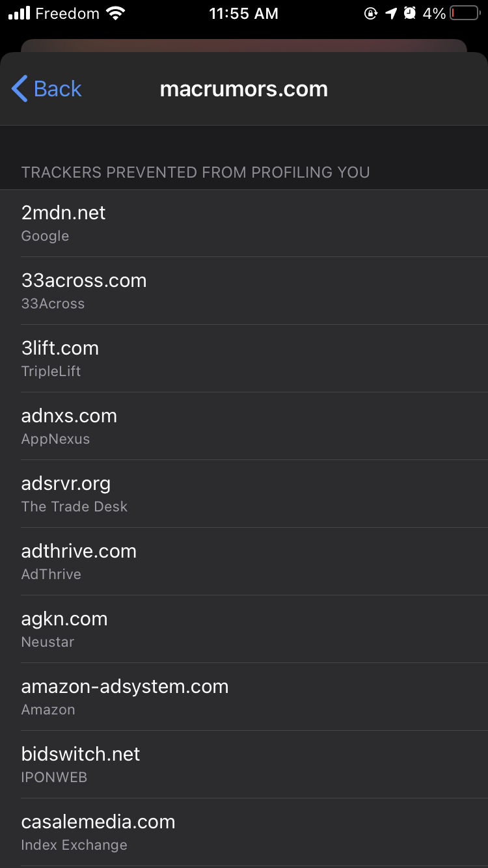Tap the 11:55 AM status bar clock
488x868 pixels.
tap(243, 14)
